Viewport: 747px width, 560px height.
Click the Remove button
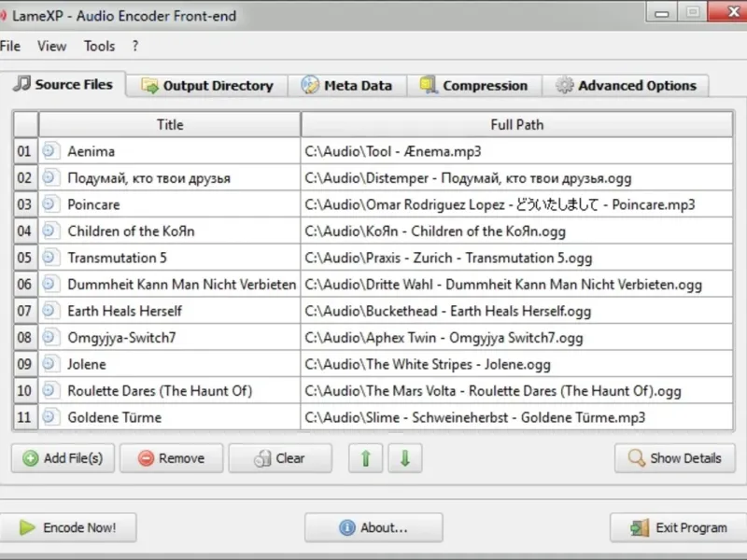pos(172,458)
